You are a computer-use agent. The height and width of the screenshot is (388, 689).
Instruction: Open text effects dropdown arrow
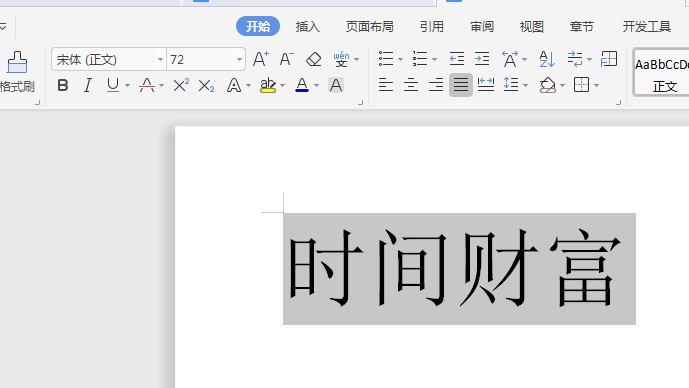coord(248,85)
